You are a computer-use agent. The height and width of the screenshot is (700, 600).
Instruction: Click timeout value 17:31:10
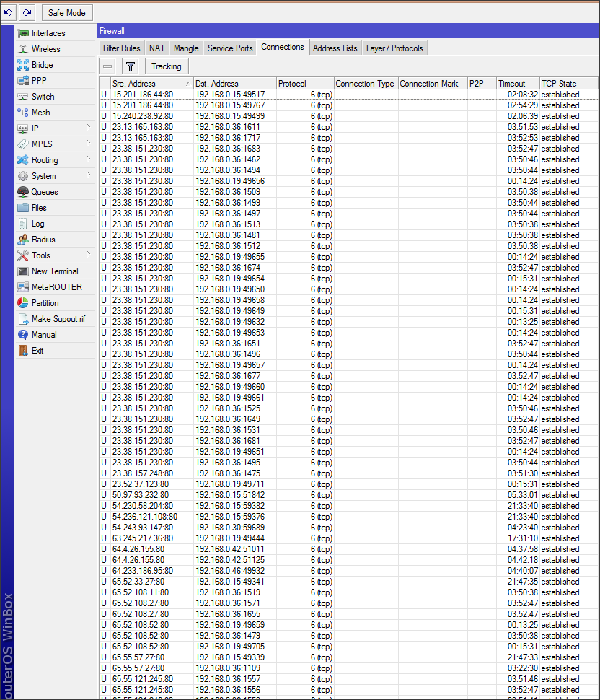[522, 538]
